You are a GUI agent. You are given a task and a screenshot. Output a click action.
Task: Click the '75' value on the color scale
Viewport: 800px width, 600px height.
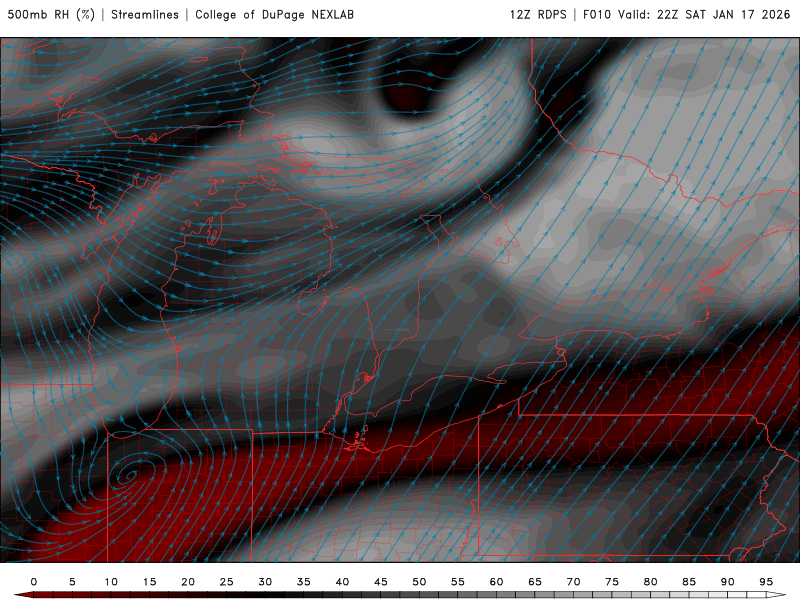click(x=612, y=582)
